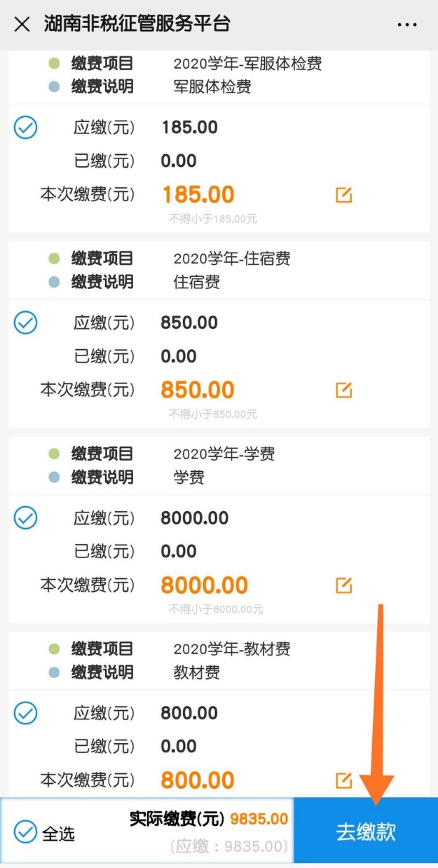Select the 2020学年-教材费 item title
This screenshot has height=868, width=438.
pyautogui.click(x=232, y=649)
